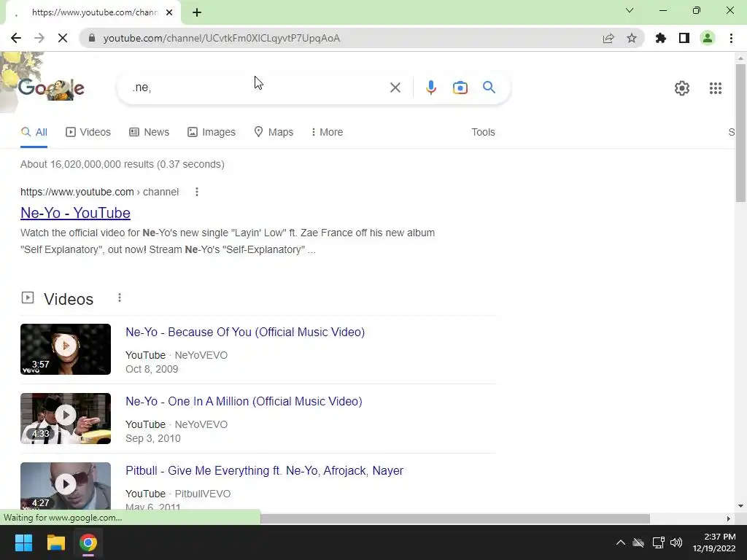Open options for the youtube.com result
Viewport: 747px width, 560px height.
tap(197, 192)
